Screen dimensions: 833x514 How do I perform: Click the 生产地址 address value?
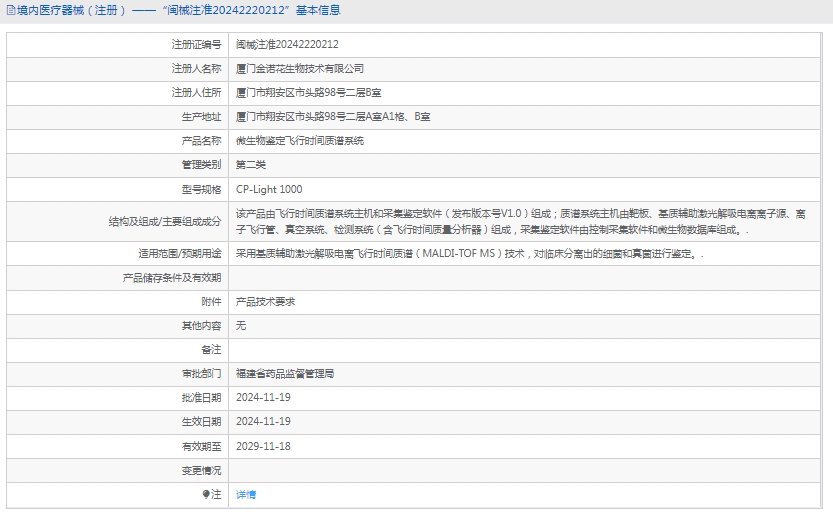(x=333, y=117)
